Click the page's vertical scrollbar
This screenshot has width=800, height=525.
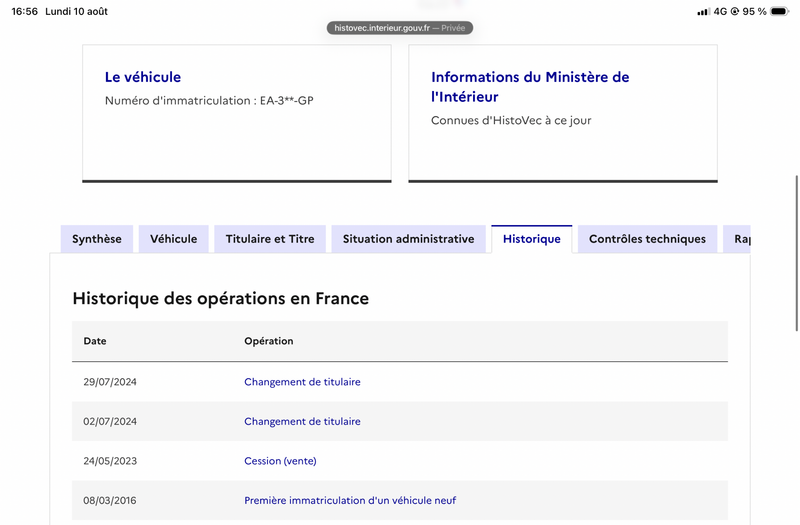[796, 254]
